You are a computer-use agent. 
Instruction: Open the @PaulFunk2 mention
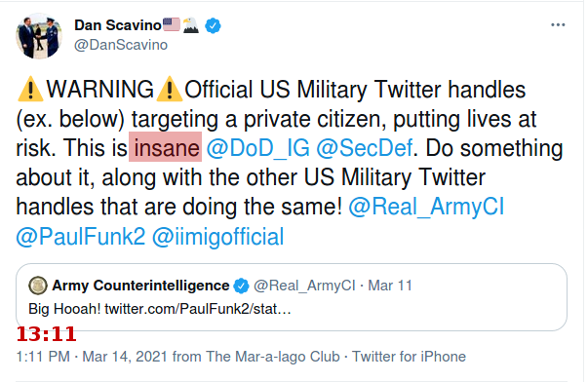click(80, 237)
